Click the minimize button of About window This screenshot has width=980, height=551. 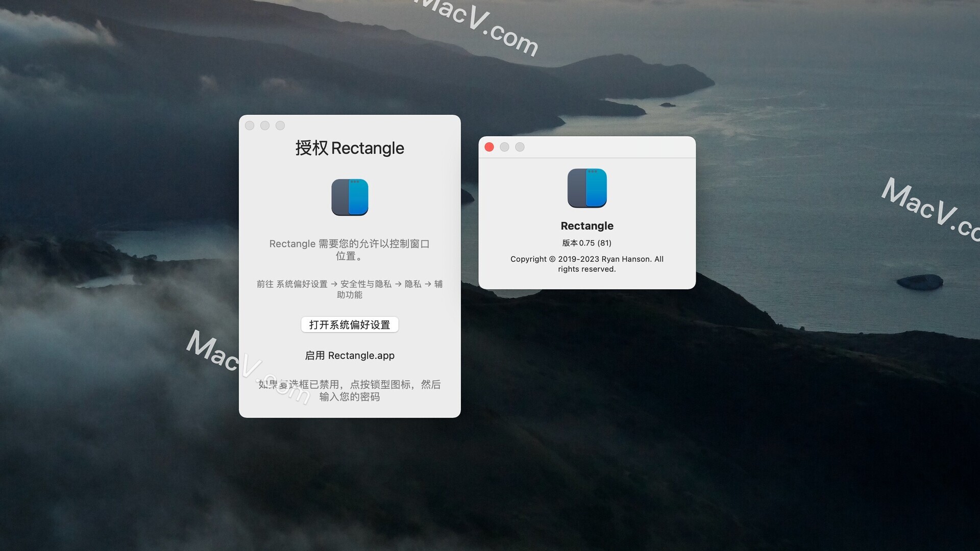(x=504, y=147)
